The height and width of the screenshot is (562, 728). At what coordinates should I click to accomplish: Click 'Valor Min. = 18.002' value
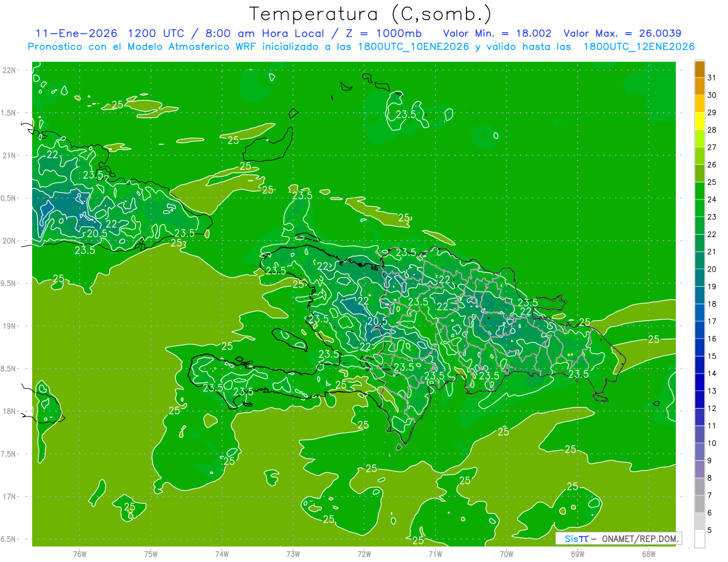[x=497, y=33]
